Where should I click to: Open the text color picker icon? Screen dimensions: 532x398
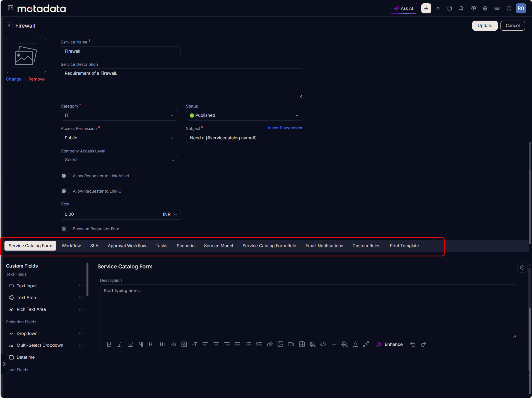[355, 344]
